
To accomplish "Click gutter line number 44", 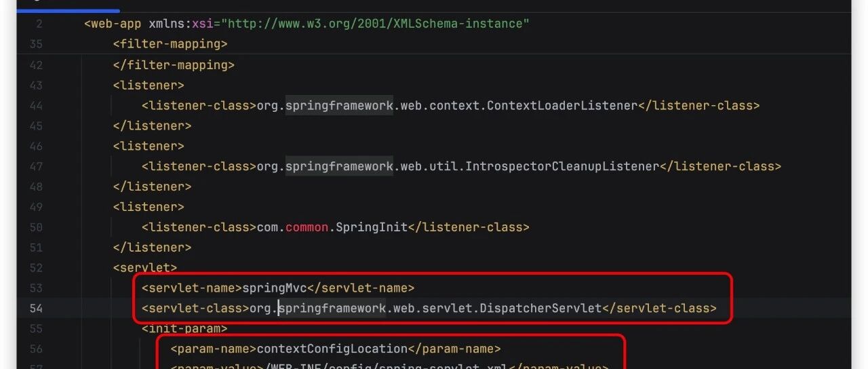I will [x=35, y=106].
